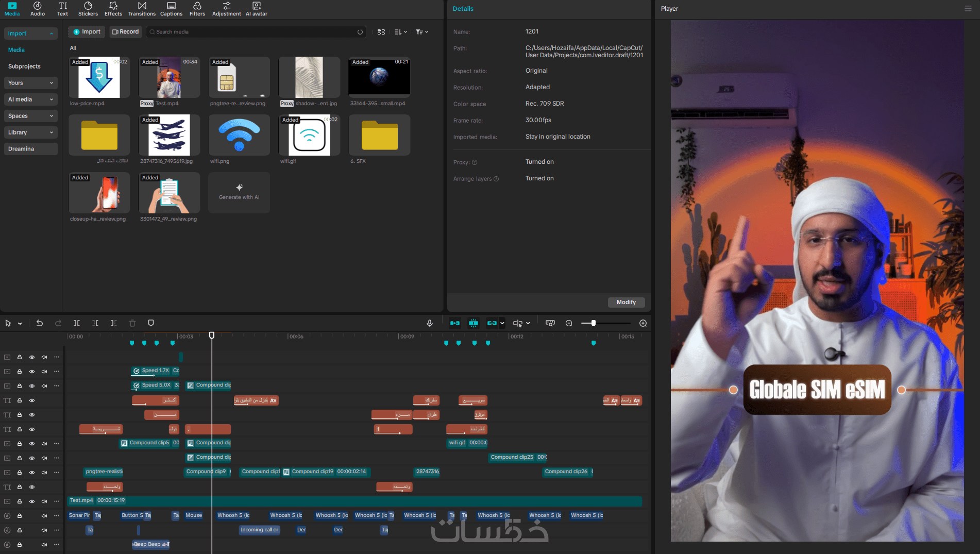This screenshot has width=980, height=554.
Task: Click the Undo arrow in timeline toolbar
Action: 40,323
